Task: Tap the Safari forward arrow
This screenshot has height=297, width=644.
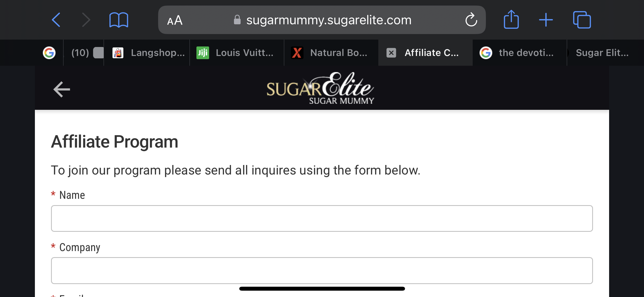Action: (86, 20)
